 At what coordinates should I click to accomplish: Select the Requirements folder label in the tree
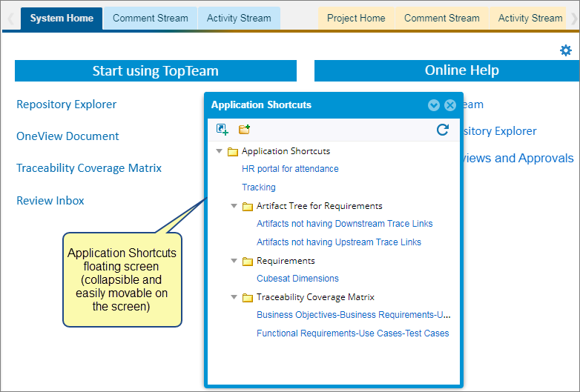[286, 261]
